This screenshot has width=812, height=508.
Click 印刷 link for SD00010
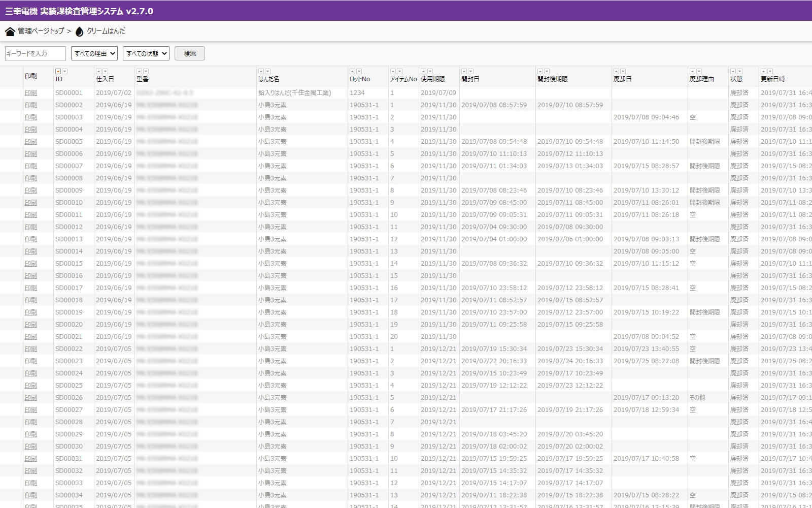pyautogui.click(x=31, y=203)
